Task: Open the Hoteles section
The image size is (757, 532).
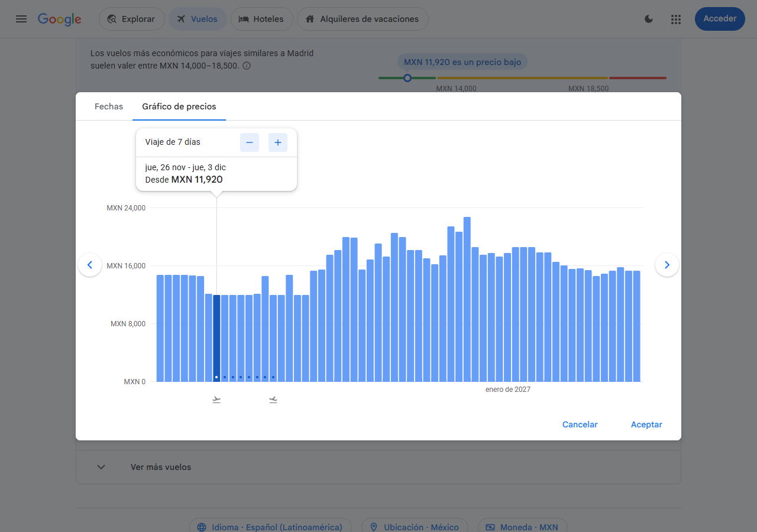Action: click(262, 19)
